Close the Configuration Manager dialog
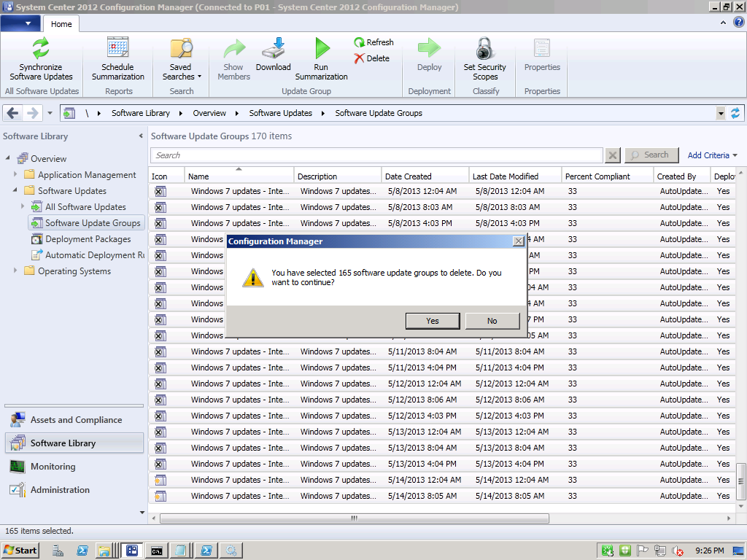The height and width of the screenshot is (560, 747). tap(519, 241)
